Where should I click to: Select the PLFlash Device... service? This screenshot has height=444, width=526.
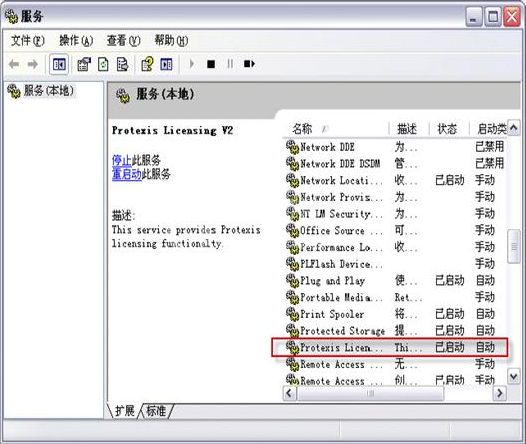396,264
